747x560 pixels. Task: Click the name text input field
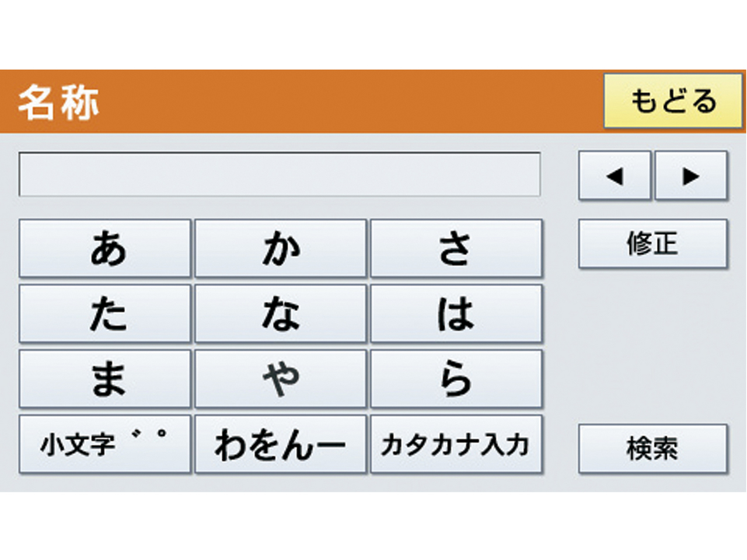[x=280, y=174]
